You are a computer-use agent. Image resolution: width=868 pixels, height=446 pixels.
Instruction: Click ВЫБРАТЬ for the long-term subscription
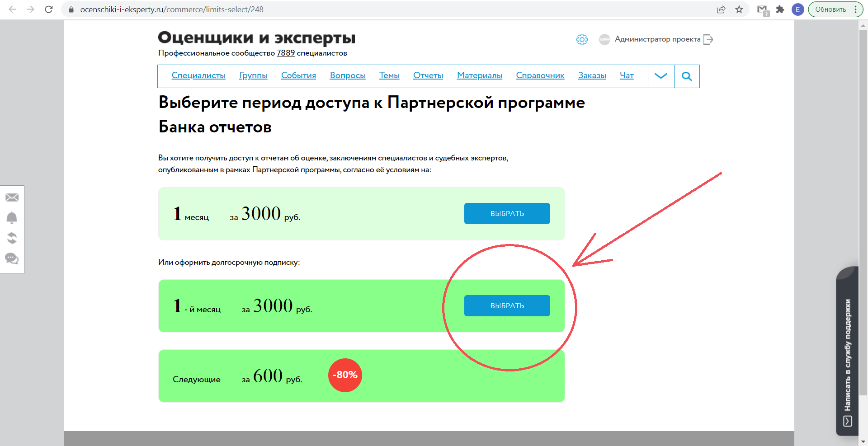tap(507, 305)
